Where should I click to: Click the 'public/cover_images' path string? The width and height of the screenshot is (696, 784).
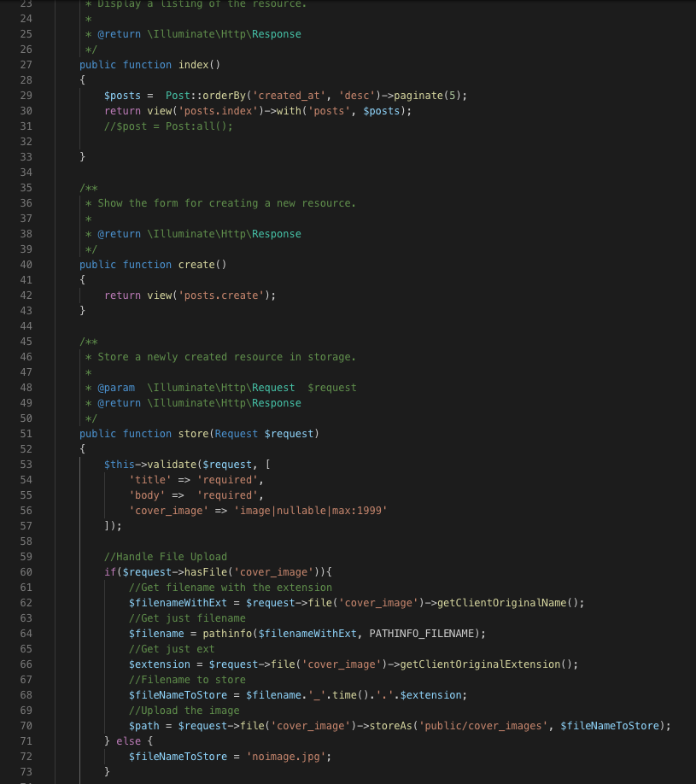[x=485, y=726]
